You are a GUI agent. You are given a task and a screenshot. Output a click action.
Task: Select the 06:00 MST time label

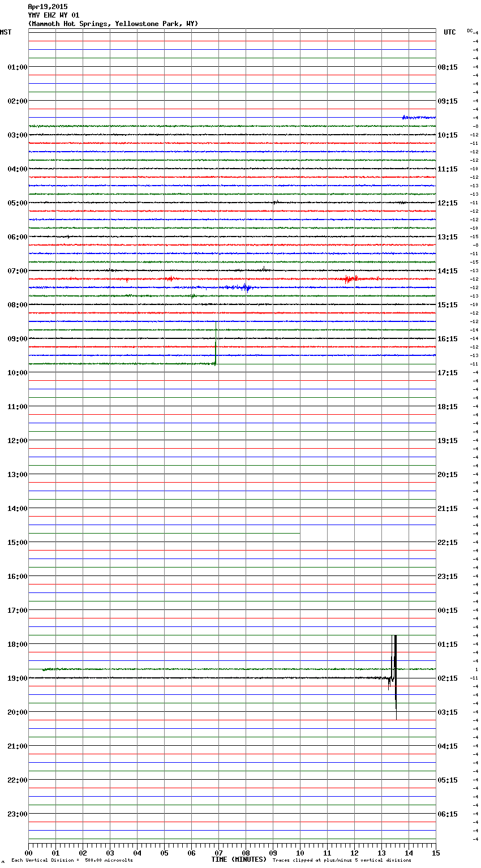pos(18,237)
